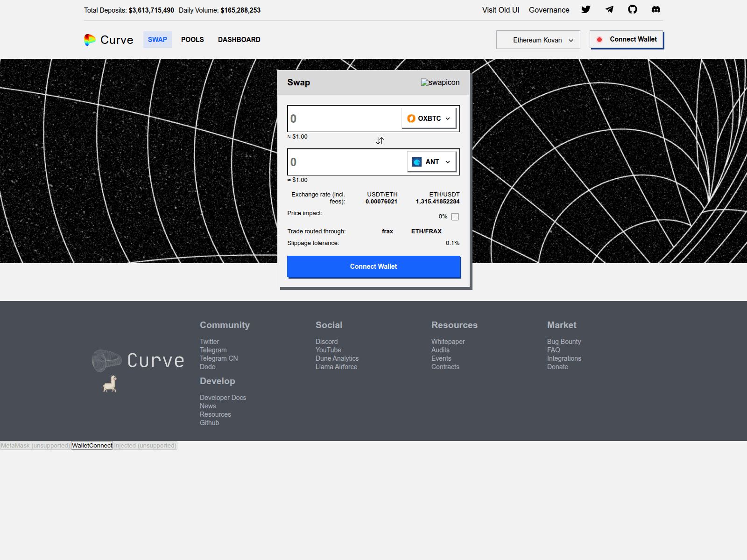
Task: Open the Donate link
Action: [x=557, y=367]
